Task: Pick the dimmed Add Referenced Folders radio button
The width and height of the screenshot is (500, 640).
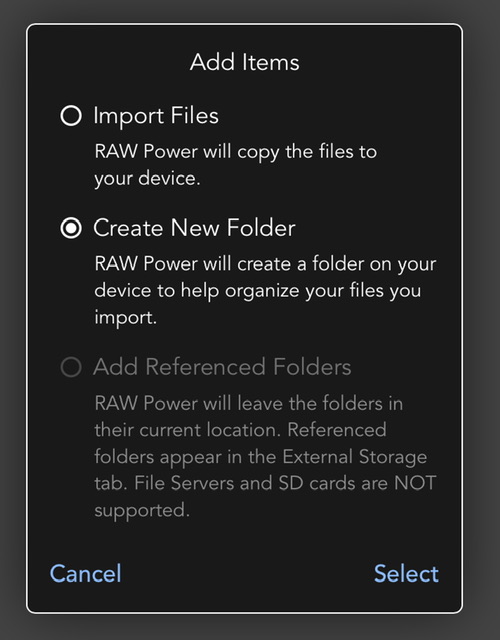Action: [71, 367]
